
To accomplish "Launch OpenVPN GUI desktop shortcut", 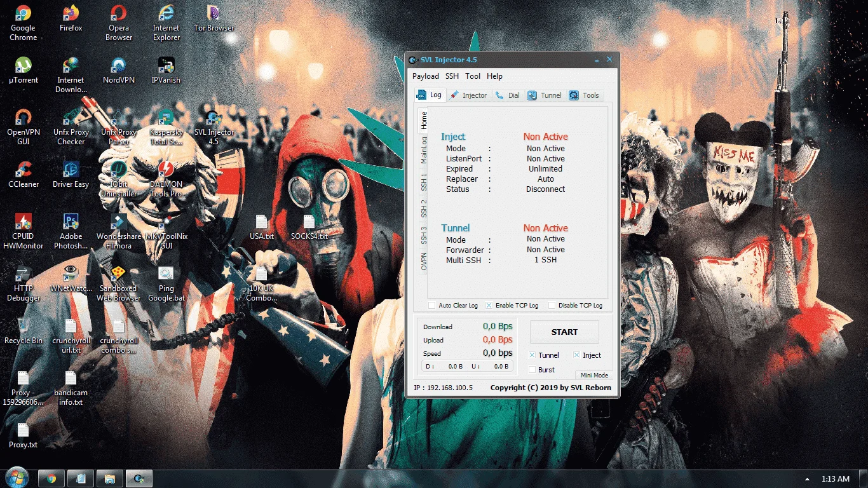I will pyautogui.click(x=23, y=127).
